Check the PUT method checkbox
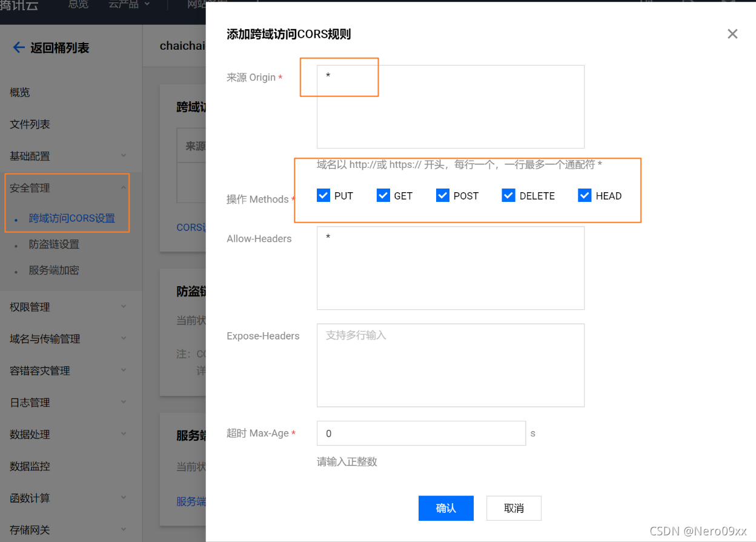The image size is (756, 542). pos(323,195)
